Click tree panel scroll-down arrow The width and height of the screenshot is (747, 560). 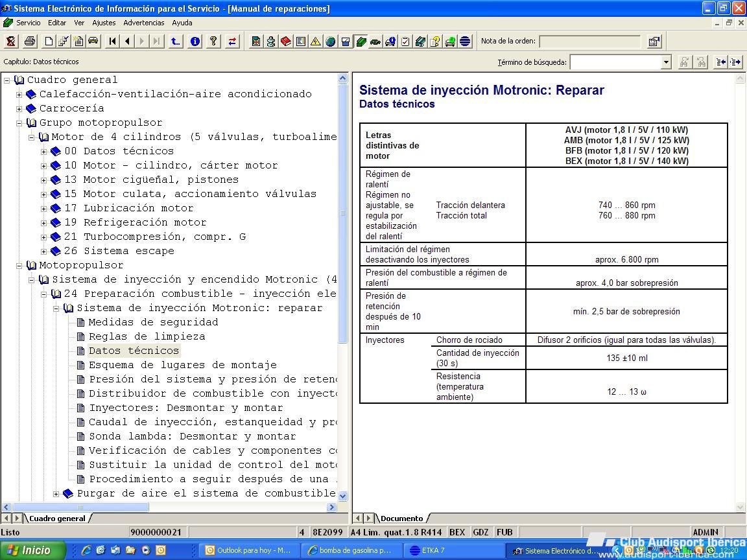(342, 496)
